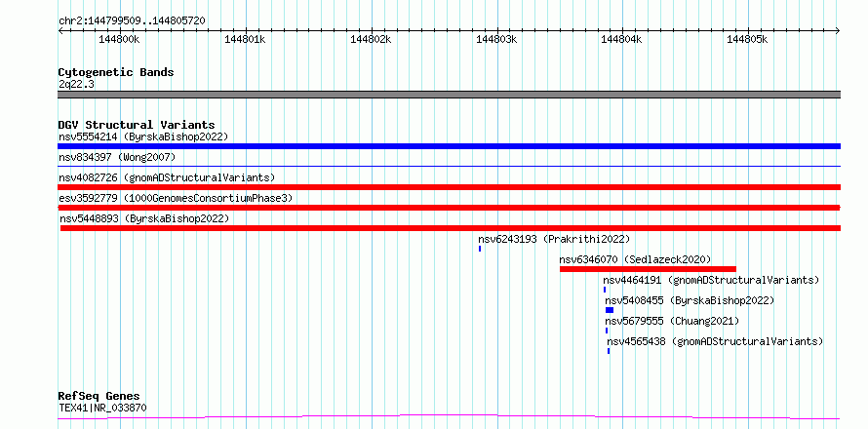Click the gray 2q22.3 cytogenetic band bar

(449, 95)
